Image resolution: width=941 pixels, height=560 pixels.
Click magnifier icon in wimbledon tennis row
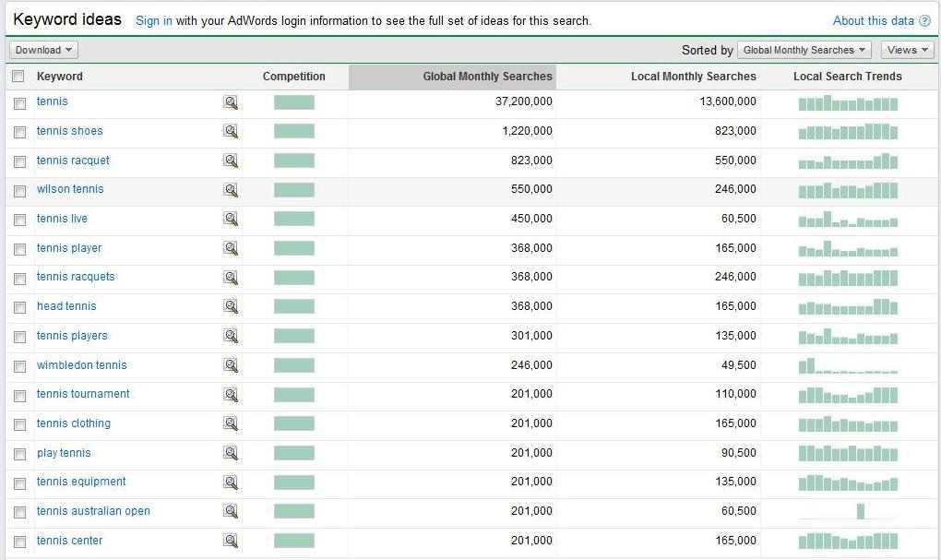231,366
